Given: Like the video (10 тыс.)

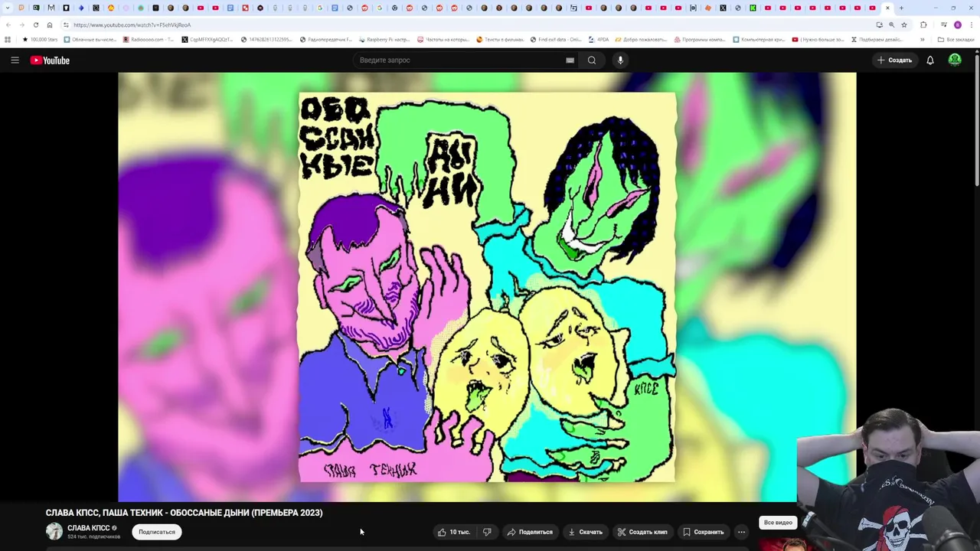Looking at the screenshot, I should pos(454,532).
